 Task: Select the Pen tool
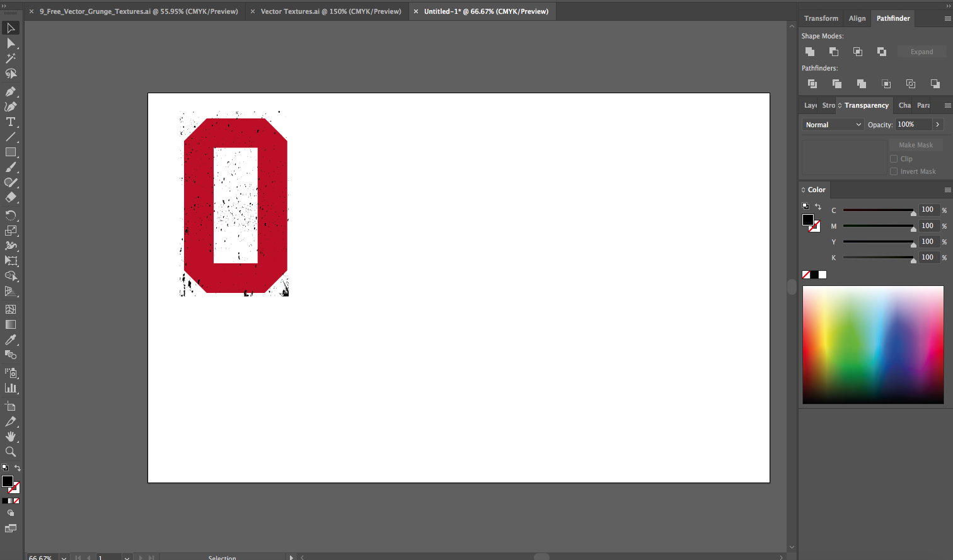[11, 91]
